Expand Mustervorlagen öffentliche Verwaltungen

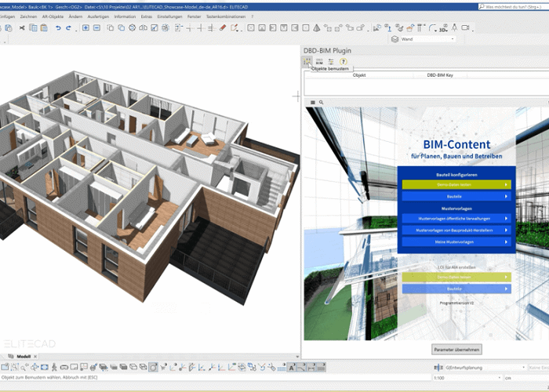coord(456,219)
